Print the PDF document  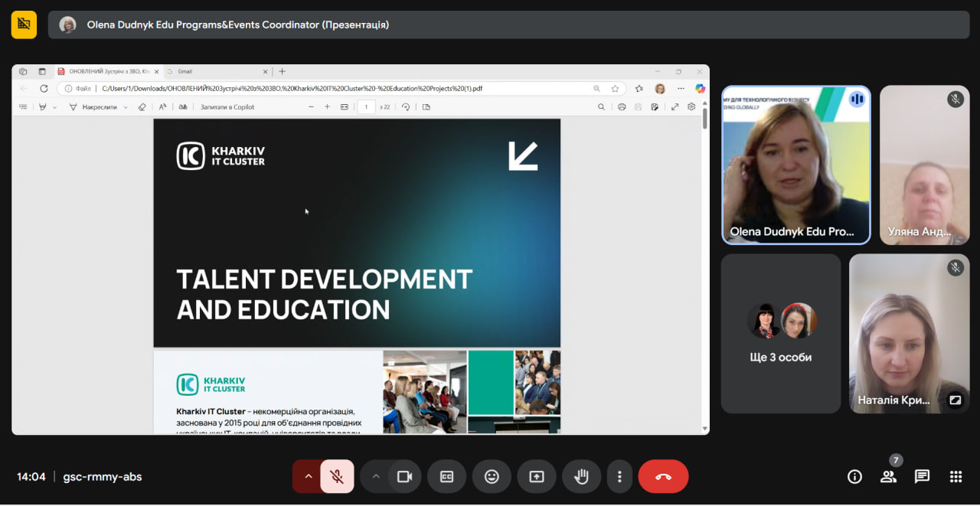pyautogui.click(x=622, y=107)
